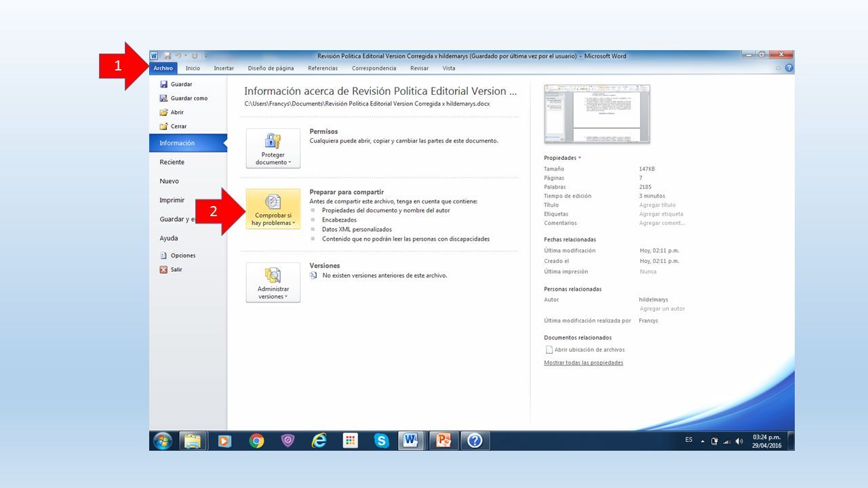Click the Agregar etiqueta field
Screen dimensions: 868x488
click(x=660, y=214)
